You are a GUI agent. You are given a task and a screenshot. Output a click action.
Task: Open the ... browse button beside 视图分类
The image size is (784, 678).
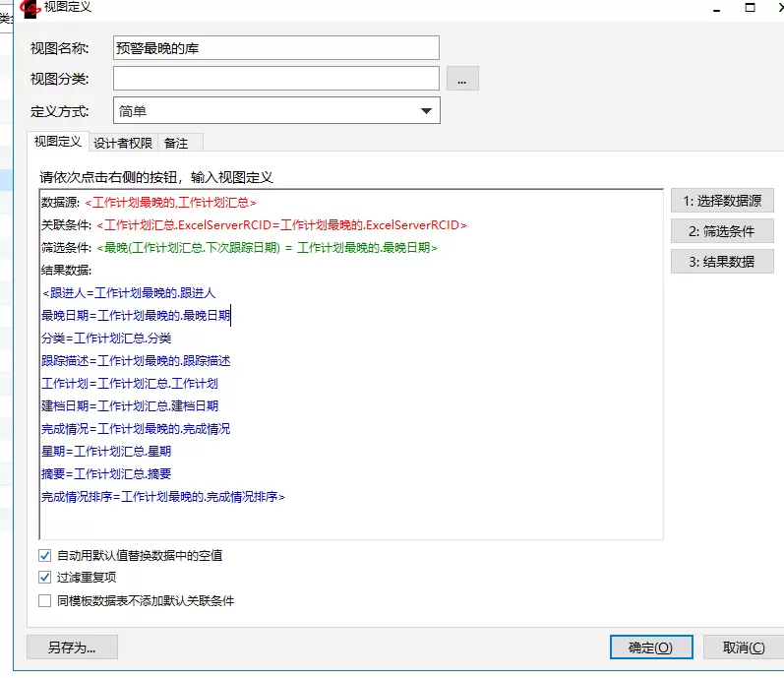pos(462,79)
